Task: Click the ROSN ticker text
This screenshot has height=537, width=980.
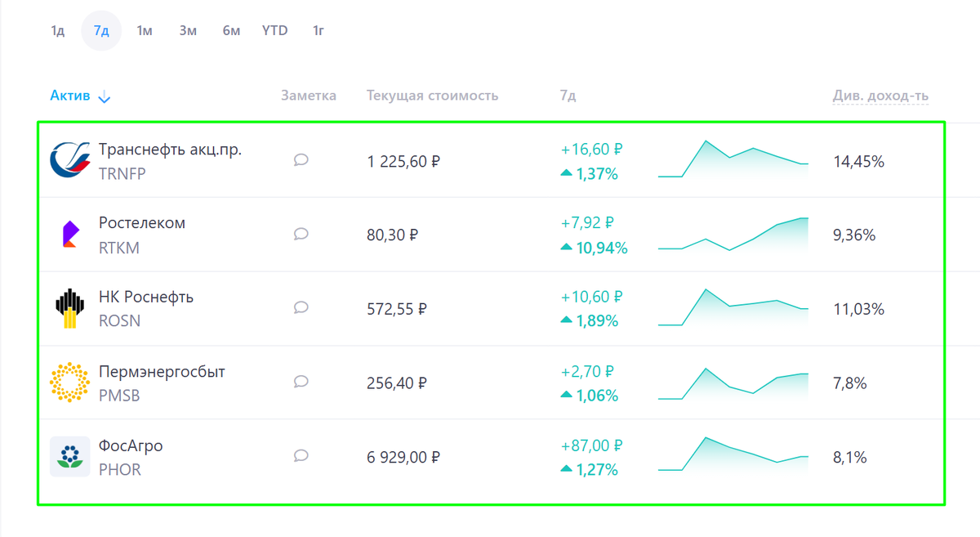Action: [x=120, y=321]
